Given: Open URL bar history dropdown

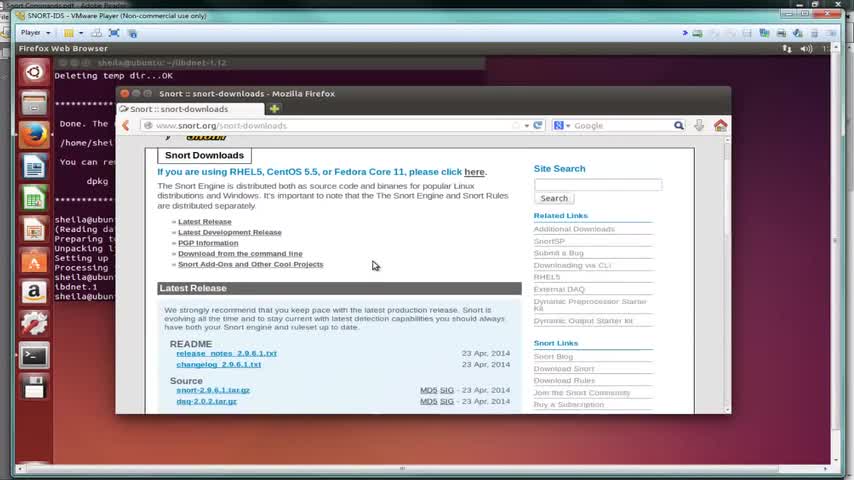Looking at the screenshot, I should pyautogui.click(x=527, y=126).
